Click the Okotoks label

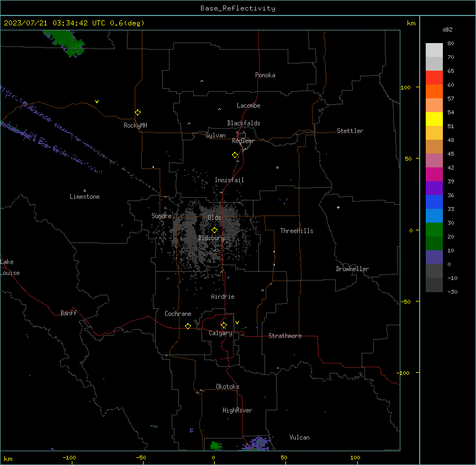228,387
